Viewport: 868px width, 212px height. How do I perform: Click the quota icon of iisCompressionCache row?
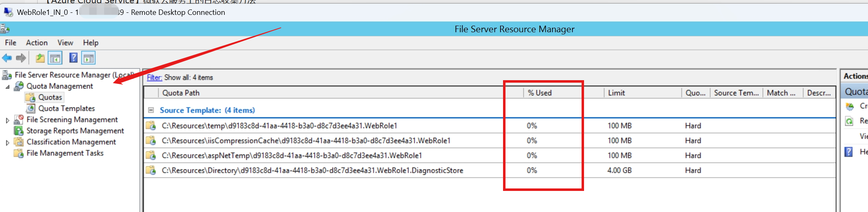click(x=151, y=141)
